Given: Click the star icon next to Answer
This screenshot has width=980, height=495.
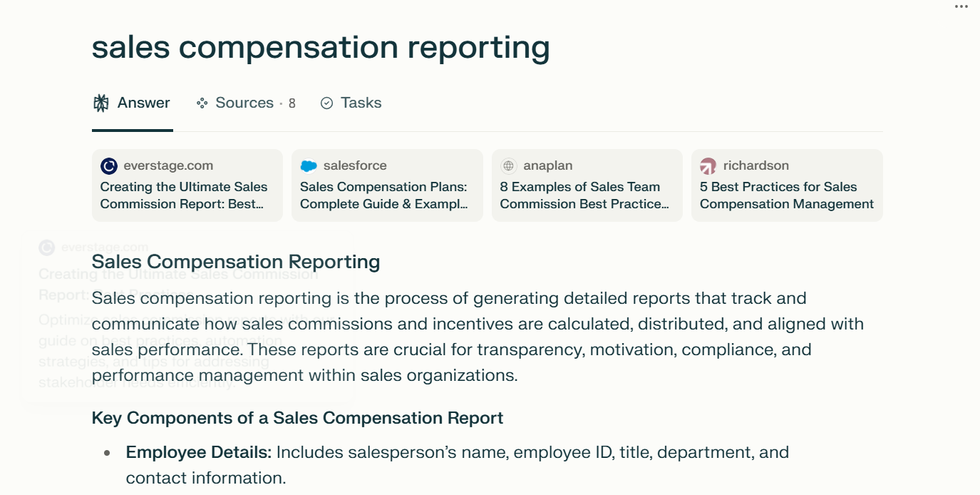Looking at the screenshot, I should tap(99, 103).
